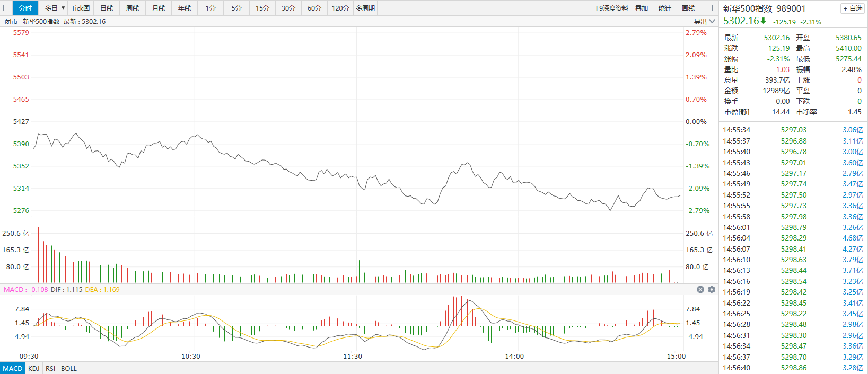Image resolution: width=868 pixels, height=374 pixels.
Task: Open 统计 statistics tool
Action: [x=664, y=8]
